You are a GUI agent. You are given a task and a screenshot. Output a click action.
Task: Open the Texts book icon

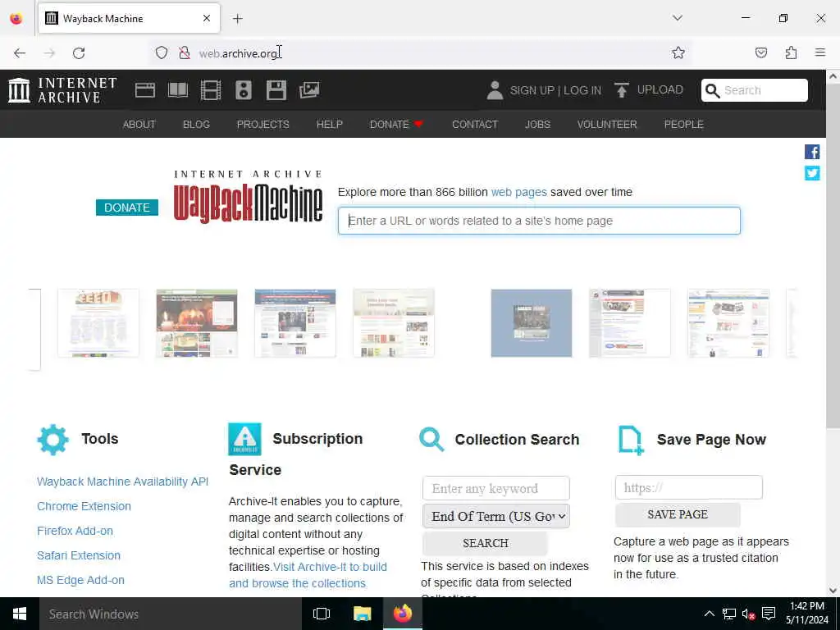[178, 90]
